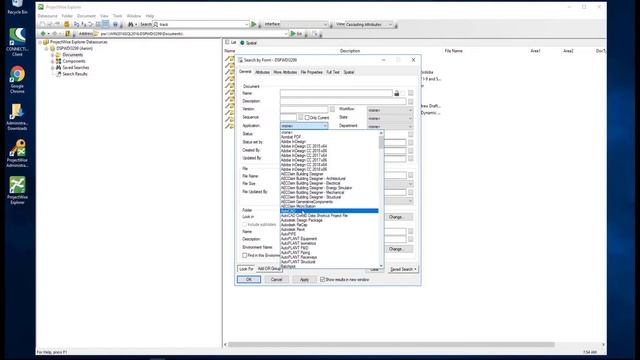The image size is (640, 360).
Task: Select AutoPIPE in the application list
Action: pyautogui.click(x=329, y=234)
